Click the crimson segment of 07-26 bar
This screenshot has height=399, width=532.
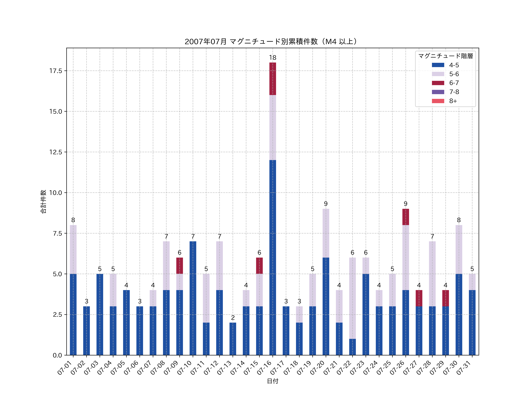click(406, 217)
